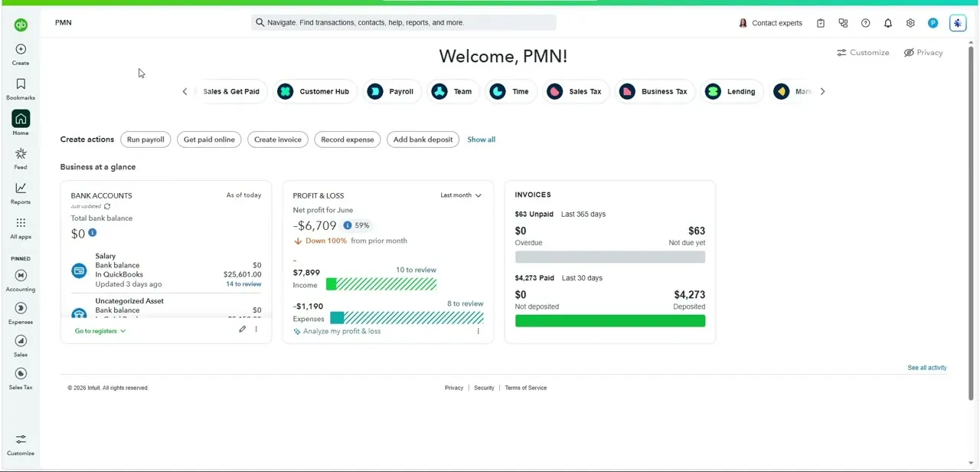
Task: Click Run payroll action button
Action: pyautogui.click(x=145, y=139)
